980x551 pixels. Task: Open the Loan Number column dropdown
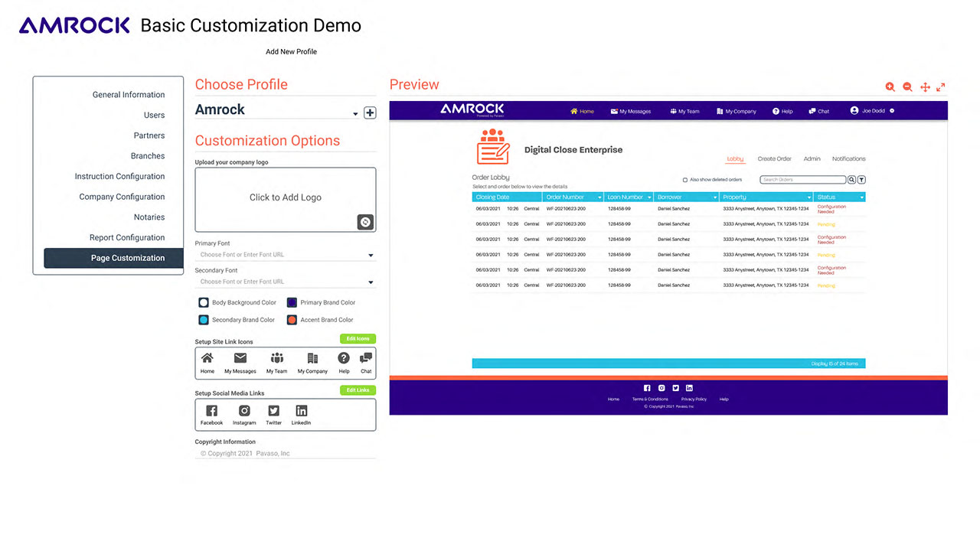click(x=649, y=197)
